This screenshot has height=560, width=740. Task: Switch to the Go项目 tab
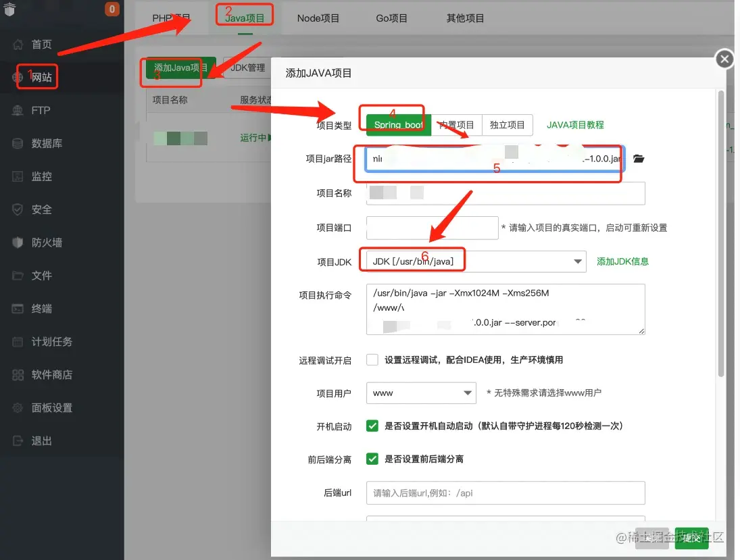click(x=391, y=18)
